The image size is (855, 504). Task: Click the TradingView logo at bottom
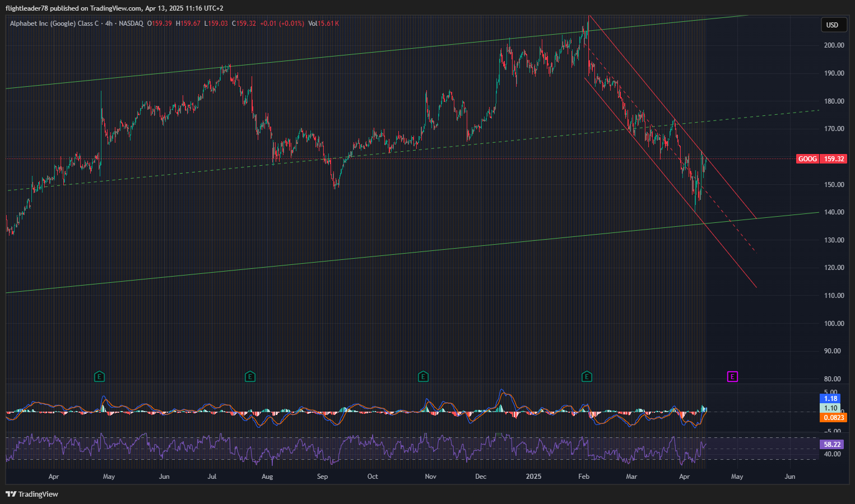click(x=32, y=494)
